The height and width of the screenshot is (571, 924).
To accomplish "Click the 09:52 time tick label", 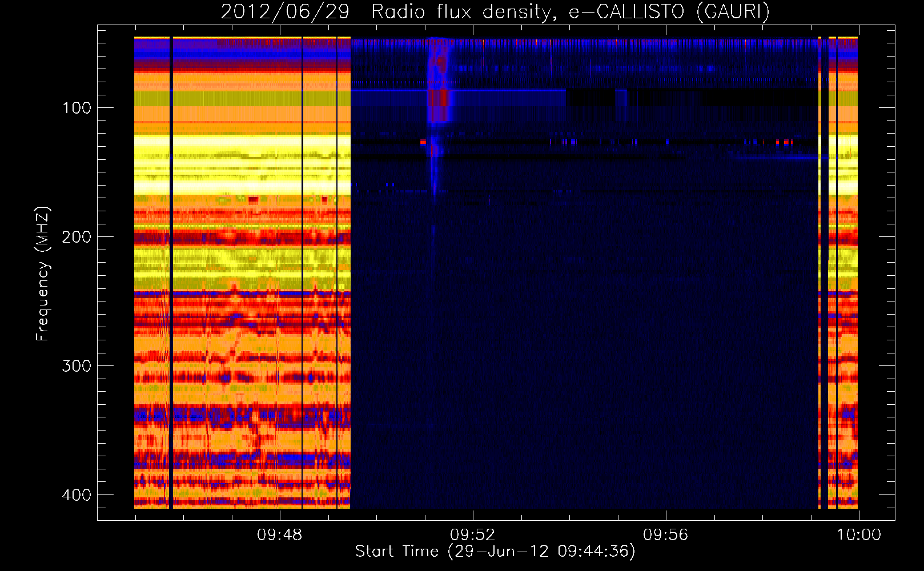I will click(472, 535).
